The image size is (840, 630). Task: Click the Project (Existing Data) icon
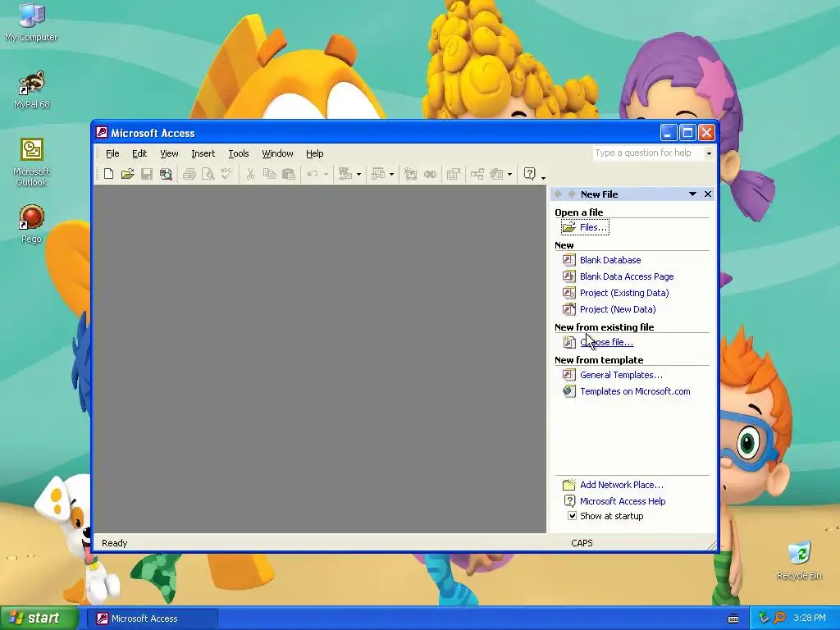pos(569,293)
